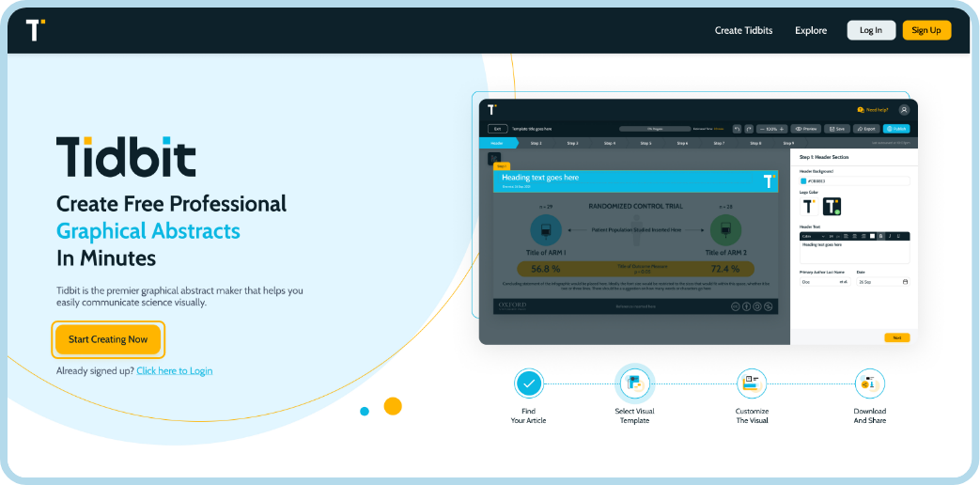This screenshot has width=980, height=485.
Task: Switch to the Step 6 tab
Action: tap(682, 143)
